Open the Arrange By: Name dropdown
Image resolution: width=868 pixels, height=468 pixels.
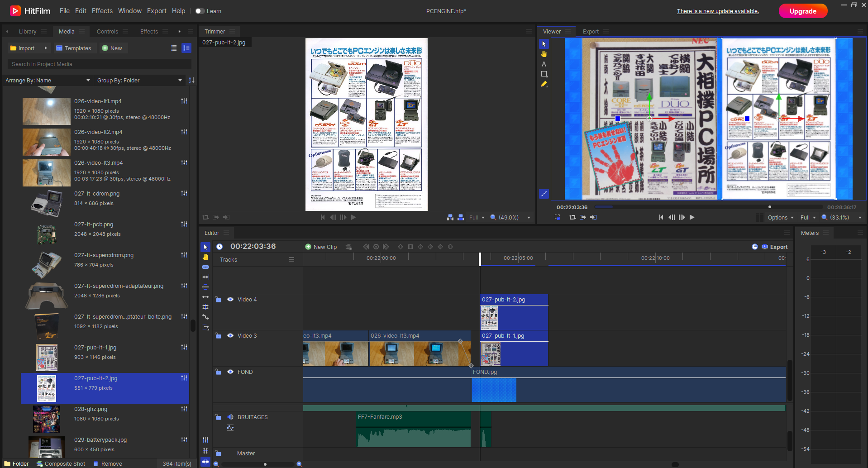pyautogui.click(x=48, y=80)
